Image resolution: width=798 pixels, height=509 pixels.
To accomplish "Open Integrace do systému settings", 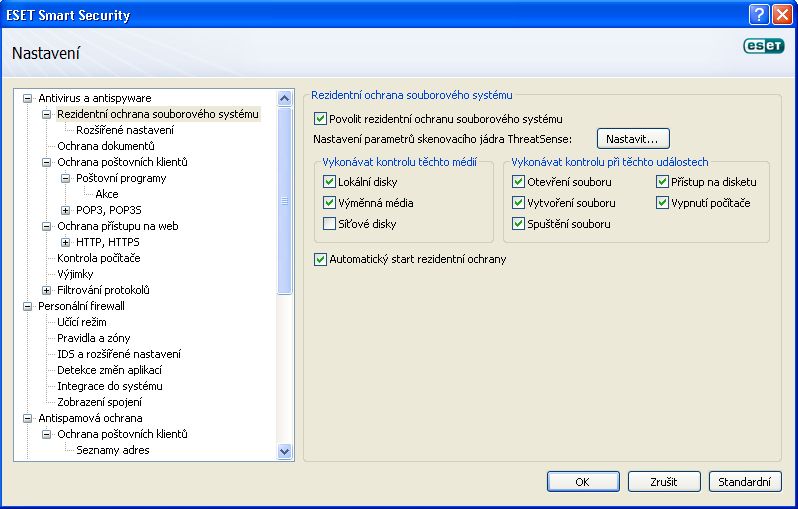I will pos(109,386).
